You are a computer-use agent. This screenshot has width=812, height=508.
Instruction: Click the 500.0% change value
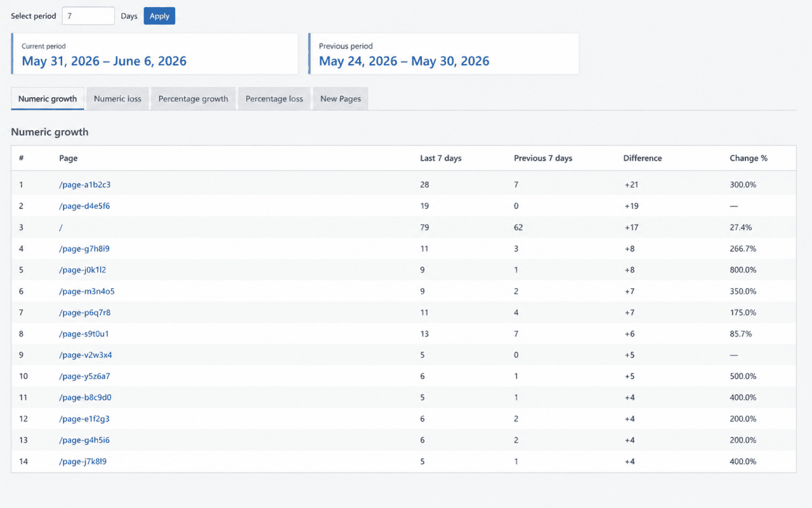coord(743,376)
